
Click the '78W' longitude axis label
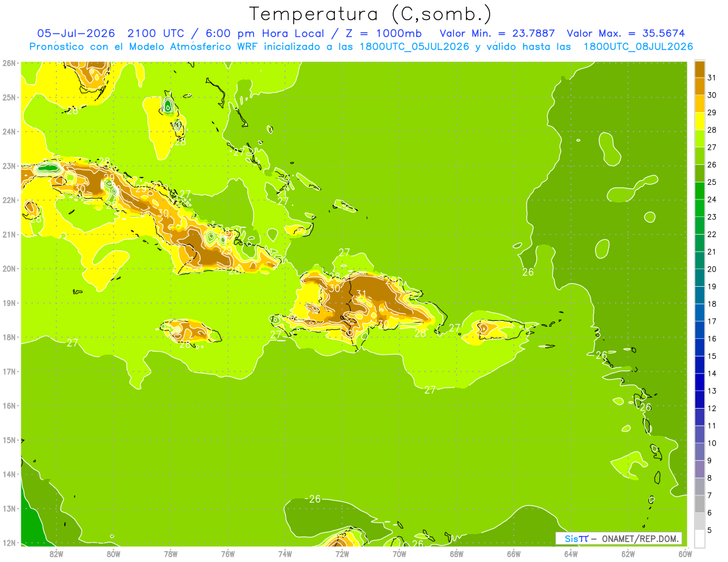click(170, 554)
